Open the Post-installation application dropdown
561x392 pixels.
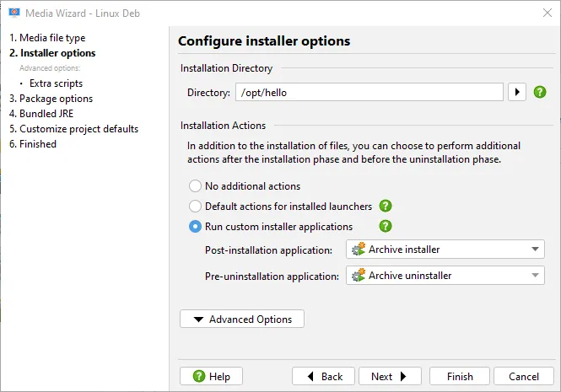pyautogui.click(x=445, y=249)
